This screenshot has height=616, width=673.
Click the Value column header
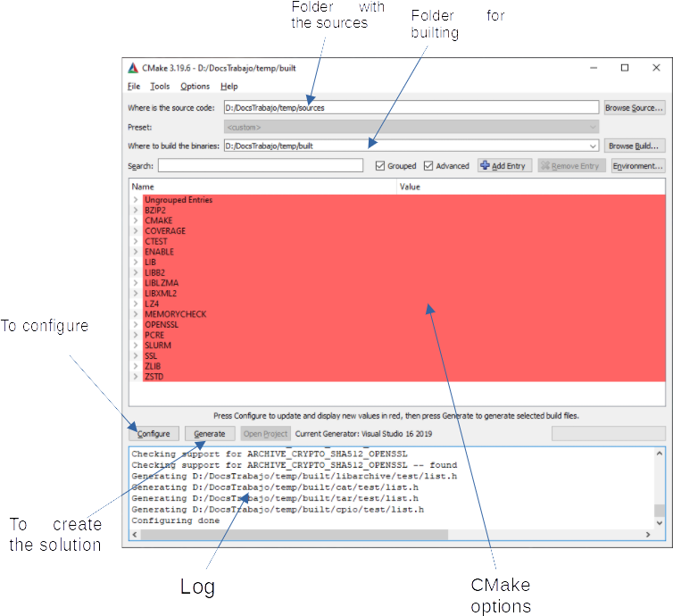coord(531,187)
